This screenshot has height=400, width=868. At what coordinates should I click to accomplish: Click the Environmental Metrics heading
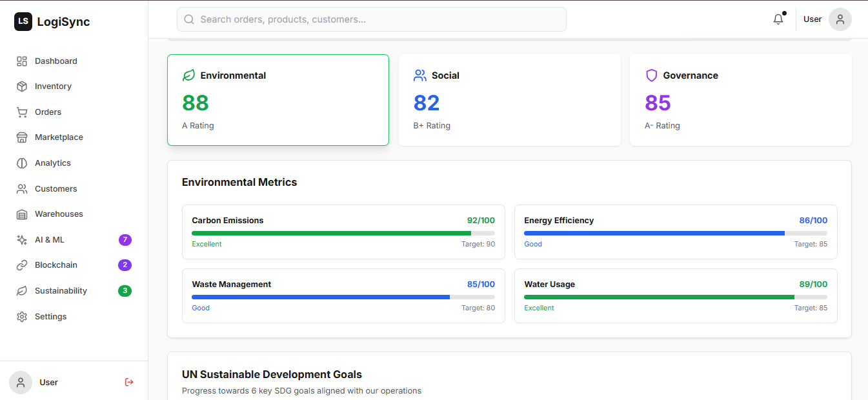pos(239,183)
